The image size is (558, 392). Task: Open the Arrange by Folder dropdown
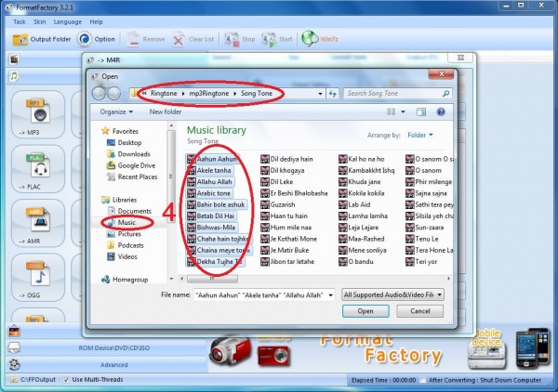420,135
